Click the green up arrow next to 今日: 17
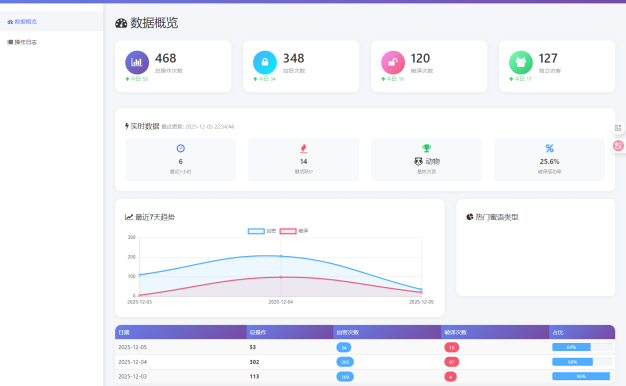Screen dimensions: 626x386 511,79
